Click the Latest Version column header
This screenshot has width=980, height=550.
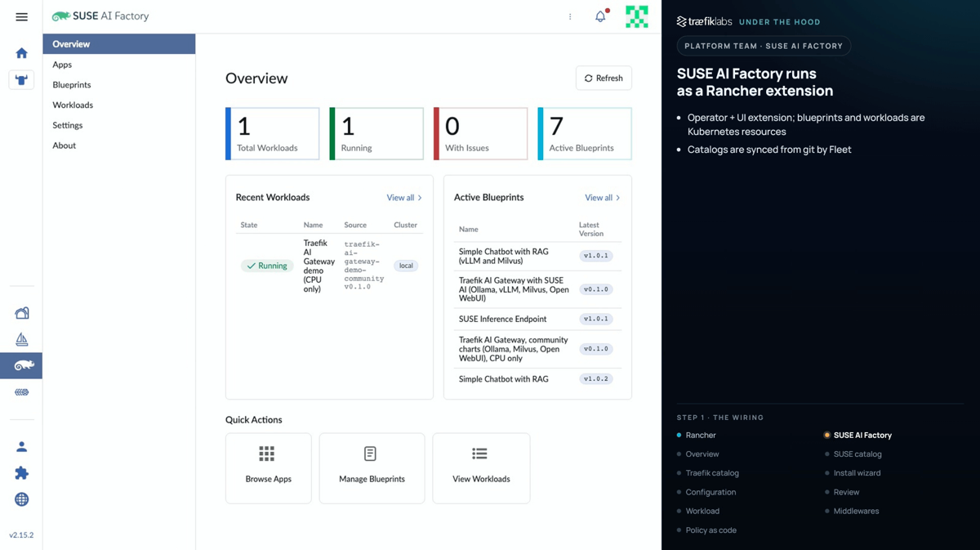591,230
